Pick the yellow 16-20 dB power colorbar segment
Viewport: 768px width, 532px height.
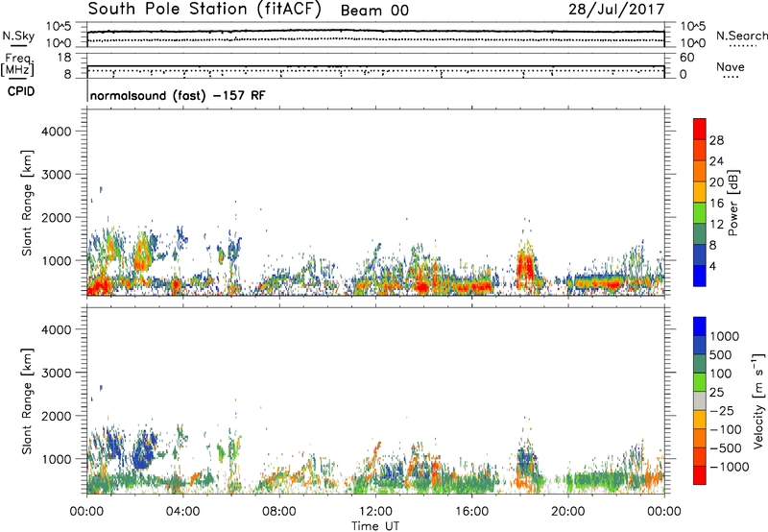pyautogui.click(x=700, y=192)
